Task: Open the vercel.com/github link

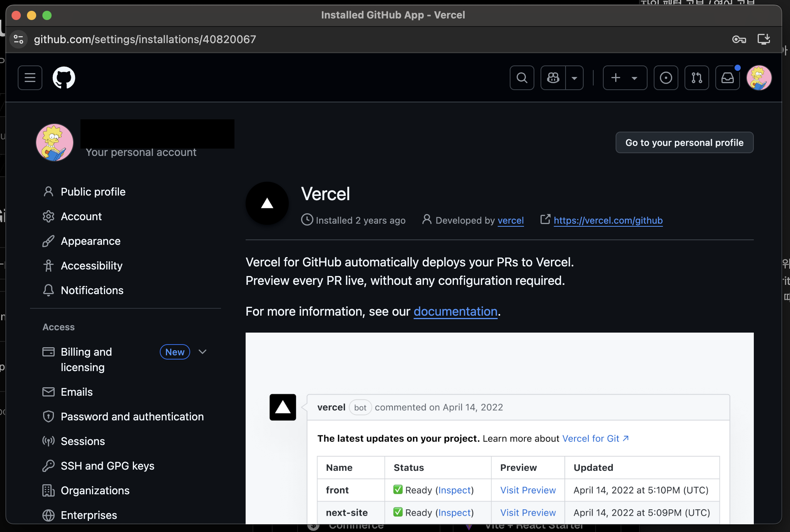Action: point(608,221)
